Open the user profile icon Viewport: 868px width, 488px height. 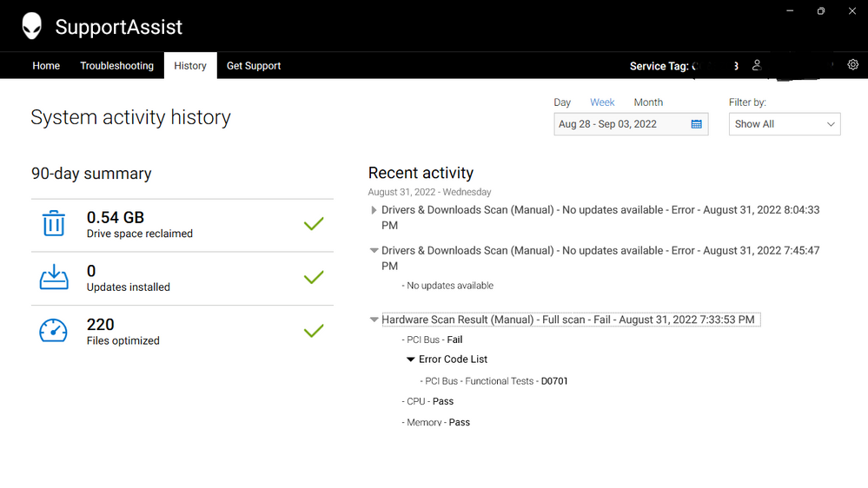pyautogui.click(x=757, y=65)
